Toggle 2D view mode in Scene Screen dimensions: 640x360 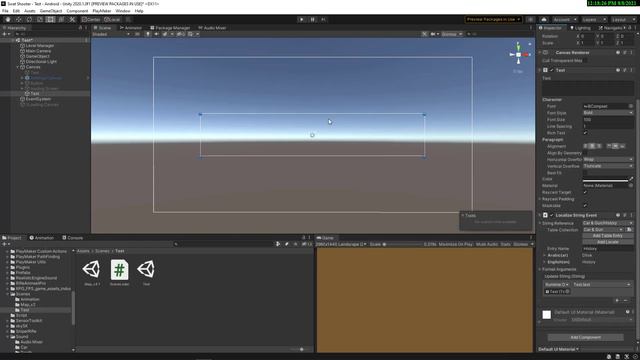(138, 34)
